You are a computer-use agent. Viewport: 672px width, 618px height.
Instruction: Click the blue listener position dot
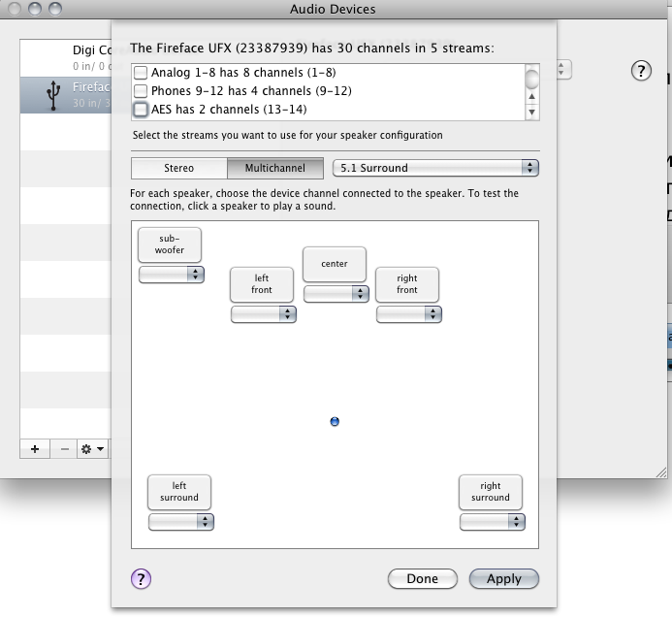tap(335, 422)
